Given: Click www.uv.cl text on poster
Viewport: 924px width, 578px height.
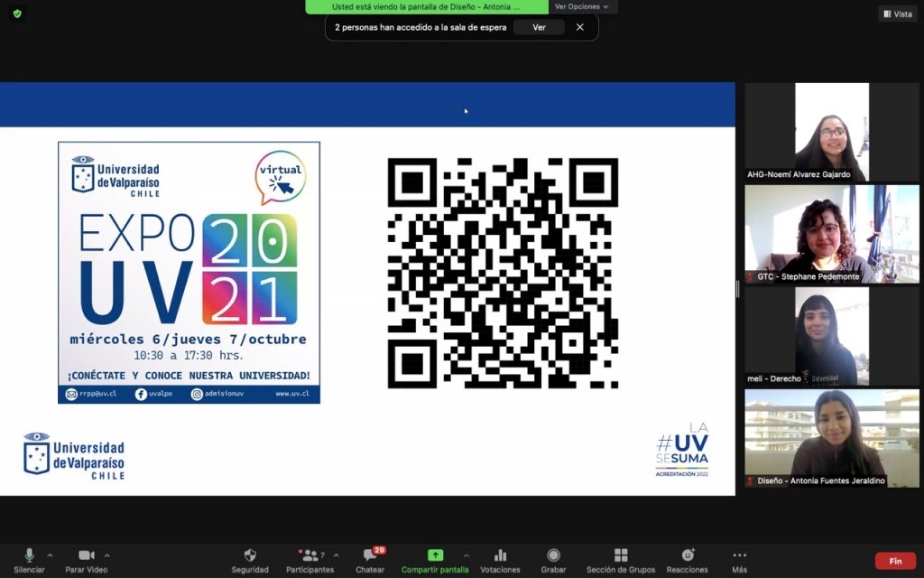Looking at the screenshot, I should tap(292, 394).
